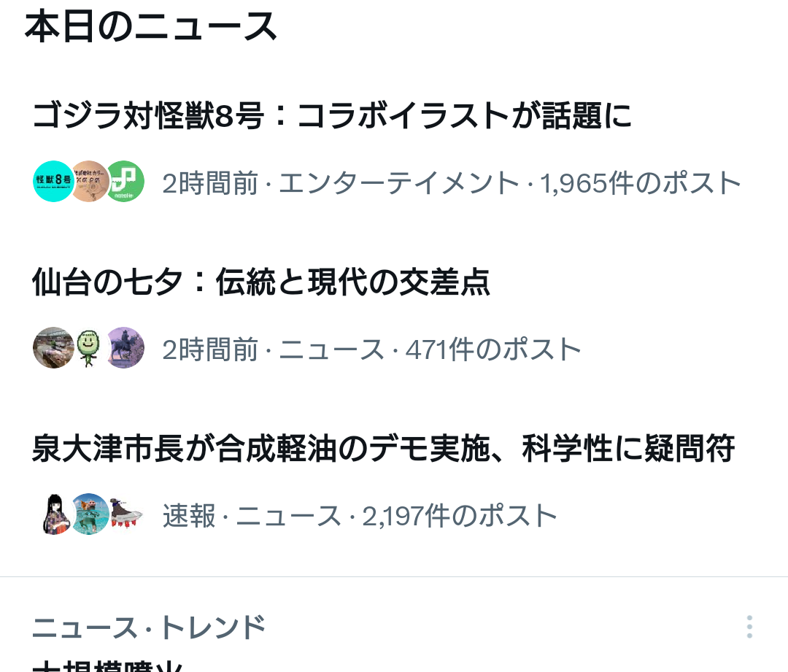Open the partially visible trend topic at bottom
Screen dimensions: 788x672
[107, 665]
